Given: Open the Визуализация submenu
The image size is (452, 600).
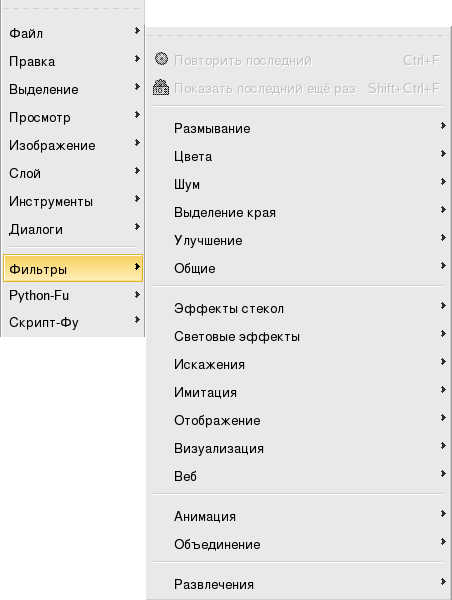Looking at the screenshot, I should tap(298, 448).
